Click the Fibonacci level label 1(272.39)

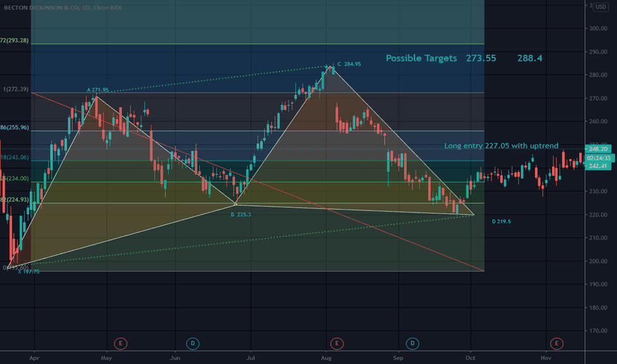(x=16, y=89)
